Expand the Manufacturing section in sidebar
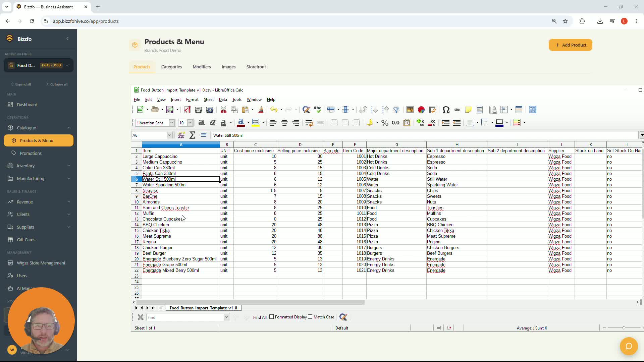This screenshot has height=362, width=644. (39, 178)
